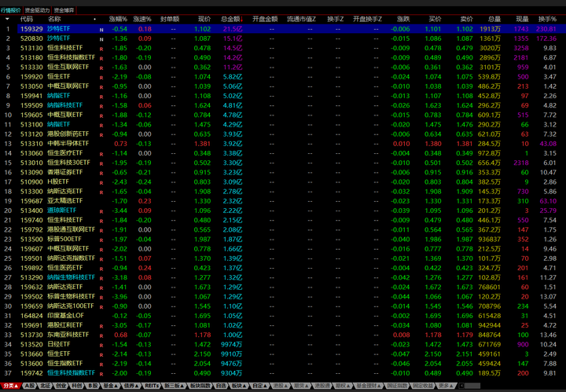The image size is (566, 392).
Task: Click the 封单额 column header
Action: (170, 19)
